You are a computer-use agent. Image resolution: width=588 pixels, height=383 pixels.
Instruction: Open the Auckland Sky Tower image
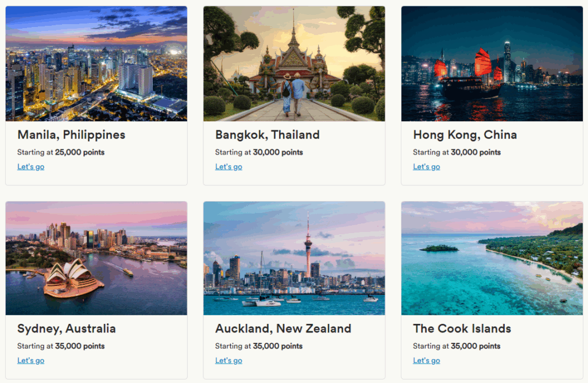point(294,258)
